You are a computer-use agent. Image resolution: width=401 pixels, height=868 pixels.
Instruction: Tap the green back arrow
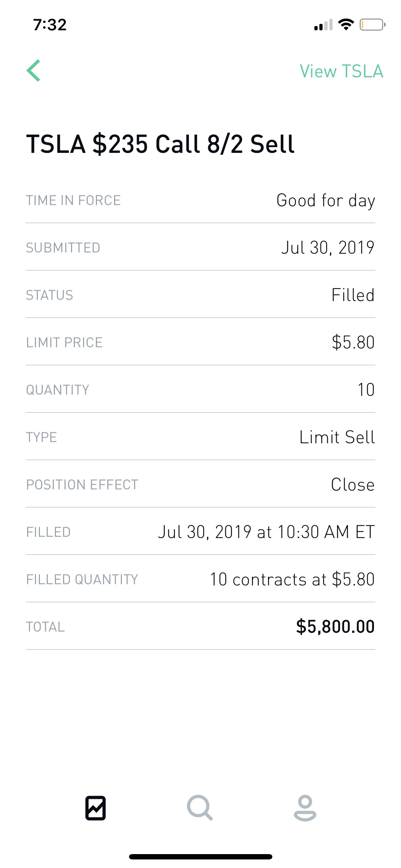tap(34, 71)
